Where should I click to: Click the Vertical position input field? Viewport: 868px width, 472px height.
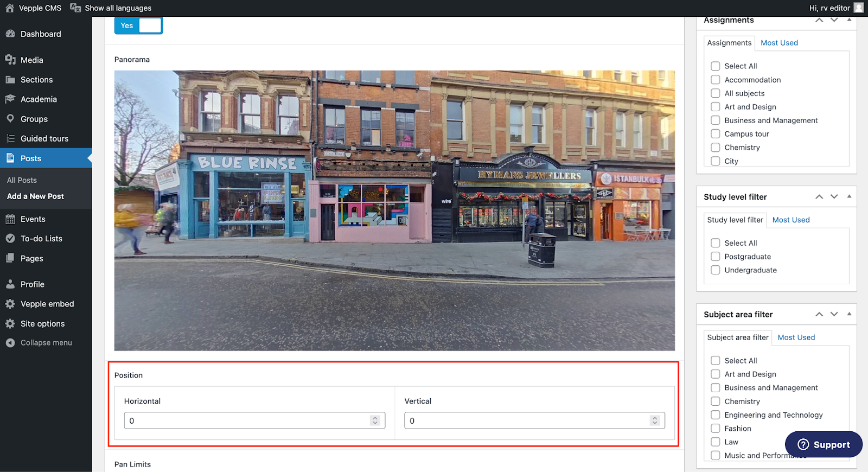pyautogui.click(x=534, y=420)
